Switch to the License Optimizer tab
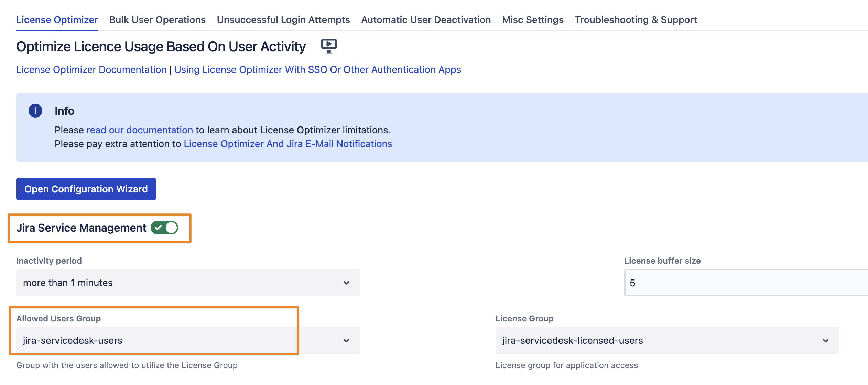This screenshot has width=868, height=385. click(57, 20)
